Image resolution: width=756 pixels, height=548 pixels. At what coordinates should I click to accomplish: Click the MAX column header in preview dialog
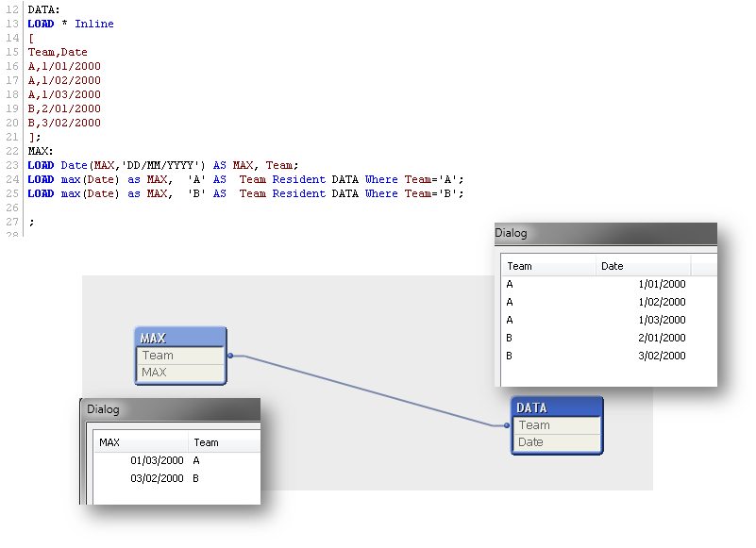coord(141,442)
